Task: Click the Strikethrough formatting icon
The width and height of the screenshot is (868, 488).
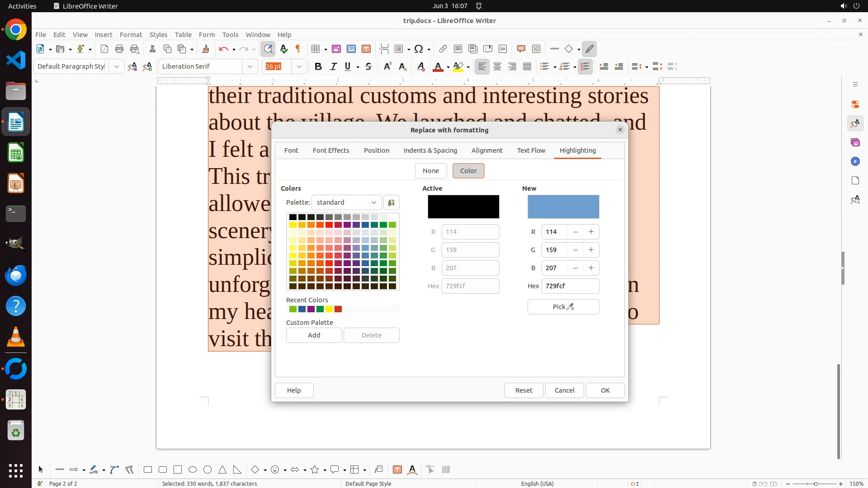Action: point(368,66)
